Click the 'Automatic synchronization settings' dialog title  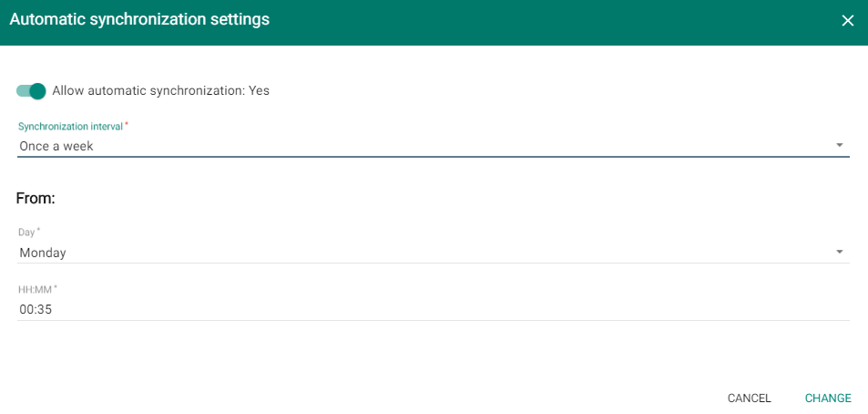pos(139,18)
